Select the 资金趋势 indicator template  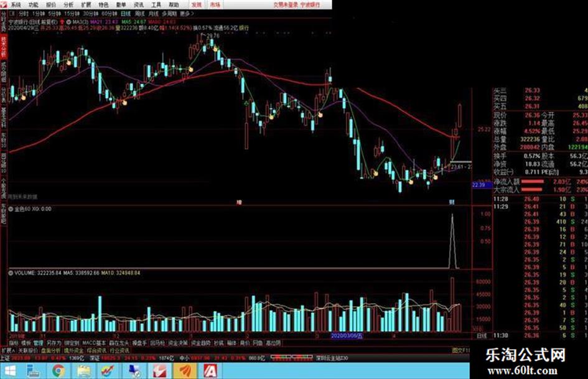pyautogui.click(x=201, y=343)
